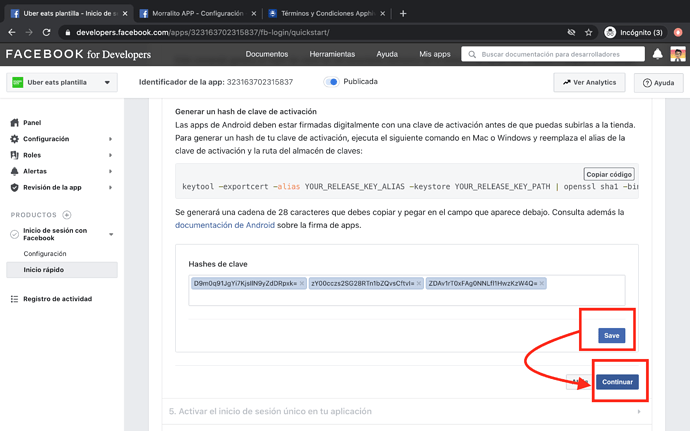Open the notifications bell icon
This screenshot has width=690, height=431.
[x=657, y=54]
